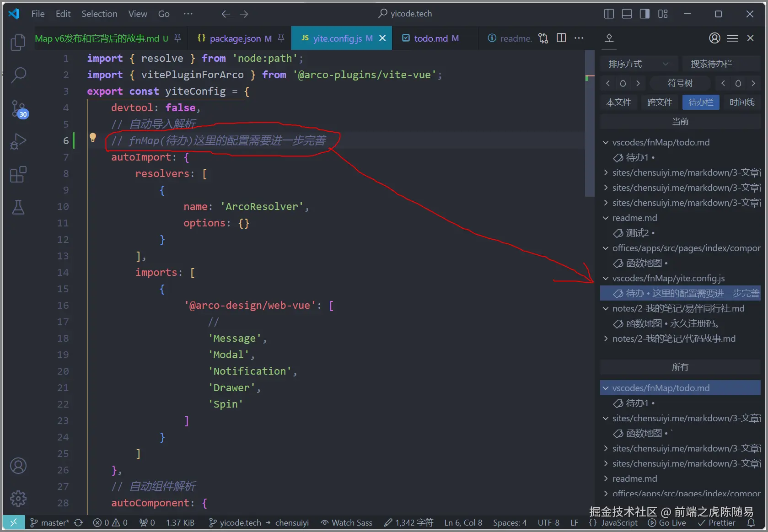Change language mode from JavaScript
The height and width of the screenshot is (532, 768).
coord(619,522)
